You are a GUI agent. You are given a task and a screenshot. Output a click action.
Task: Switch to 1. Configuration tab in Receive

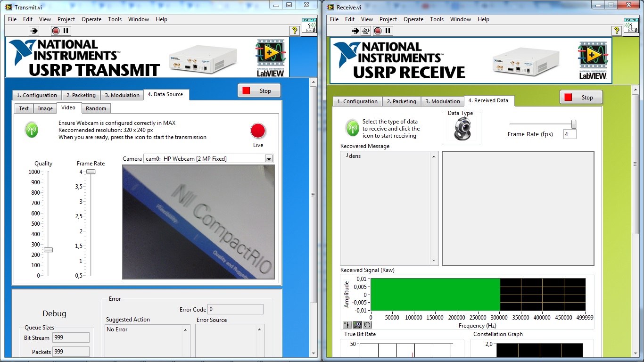[x=357, y=101]
